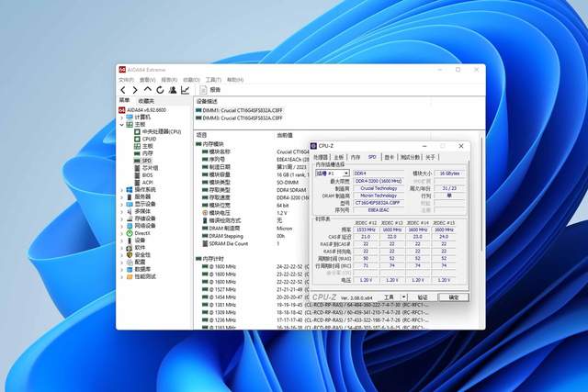
Task: Switch to the 收藏夹 tab in AIDA64 sidebar
Action: pyautogui.click(x=146, y=101)
